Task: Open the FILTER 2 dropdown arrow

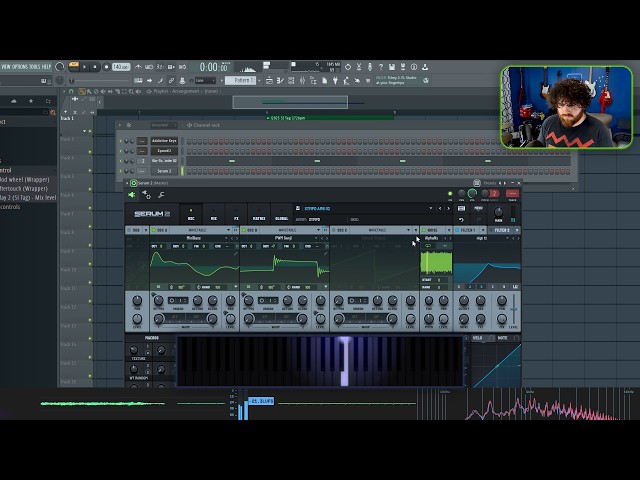Action: point(517,230)
